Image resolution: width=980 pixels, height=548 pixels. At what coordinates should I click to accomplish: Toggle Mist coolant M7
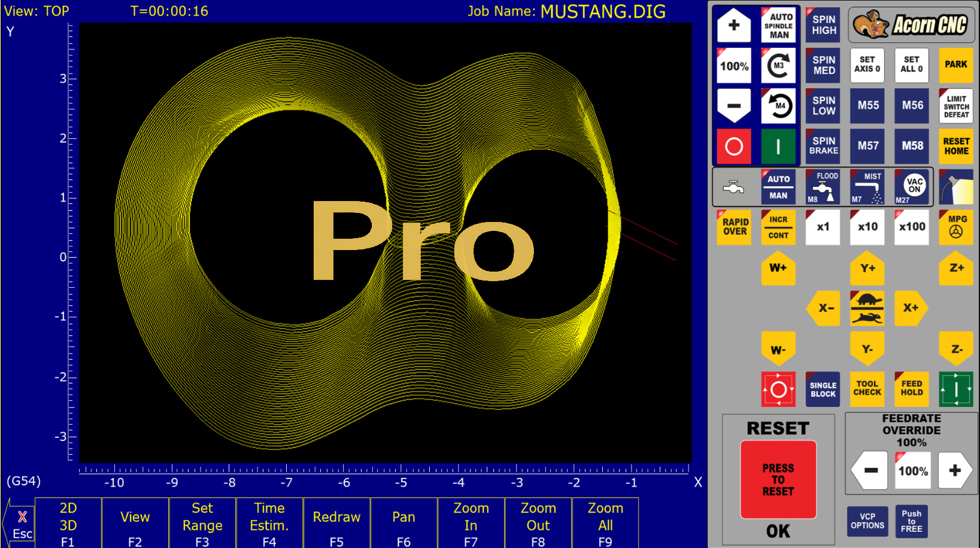(x=867, y=187)
